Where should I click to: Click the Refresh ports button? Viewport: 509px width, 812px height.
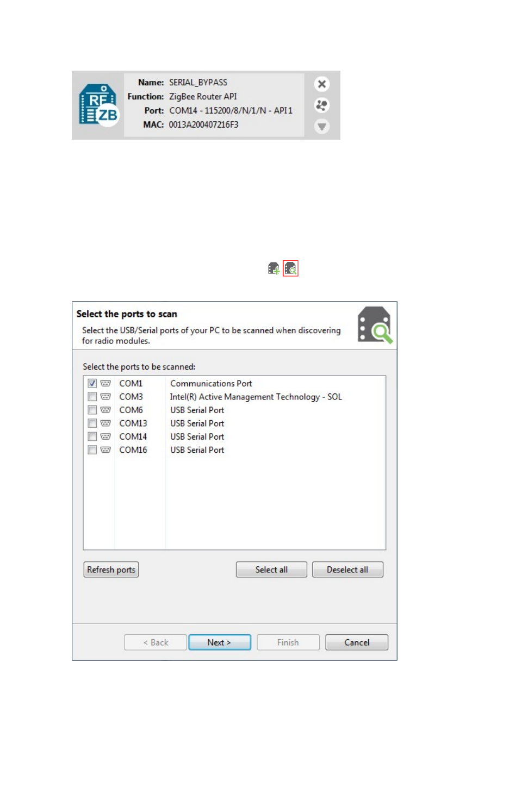coord(111,570)
